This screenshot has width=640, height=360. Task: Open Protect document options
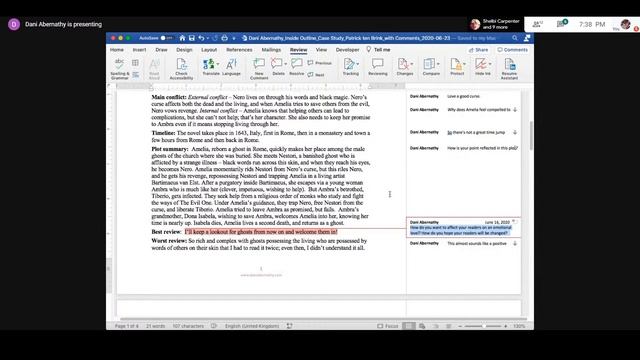tap(457, 67)
